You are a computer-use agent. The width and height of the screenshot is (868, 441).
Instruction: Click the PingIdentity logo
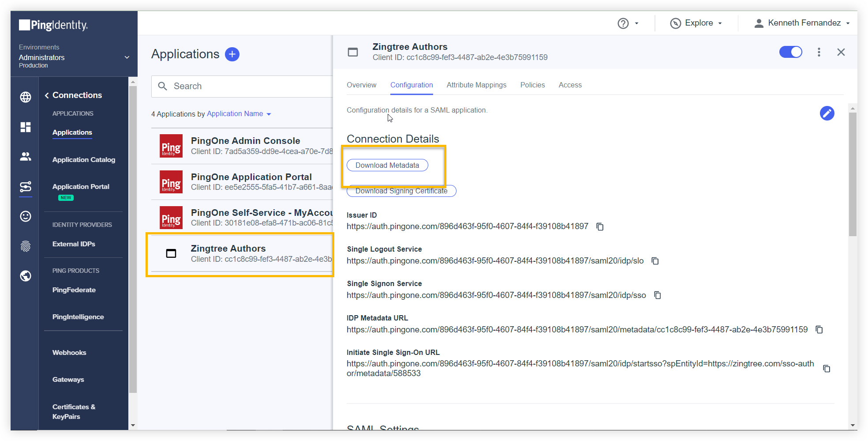[x=53, y=25]
